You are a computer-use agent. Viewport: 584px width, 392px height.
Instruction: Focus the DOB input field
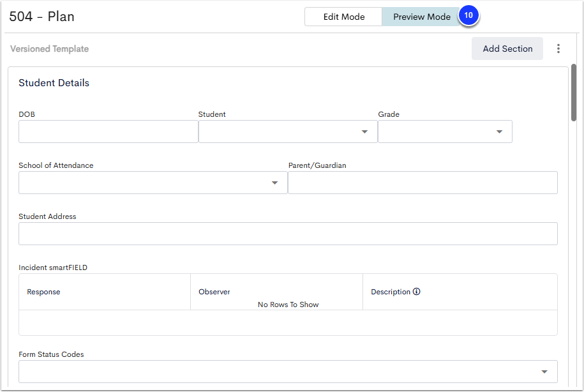tap(109, 132)
